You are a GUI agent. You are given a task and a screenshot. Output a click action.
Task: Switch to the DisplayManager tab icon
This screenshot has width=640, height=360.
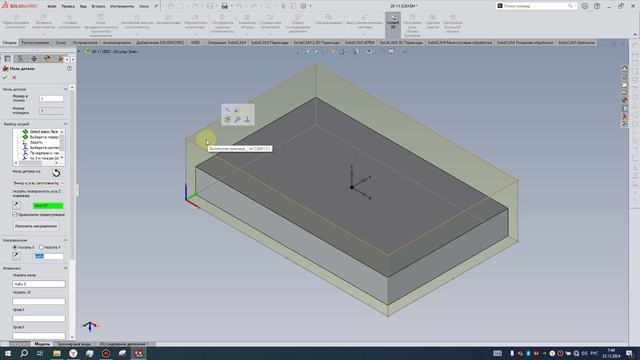(x=47, y=59)
